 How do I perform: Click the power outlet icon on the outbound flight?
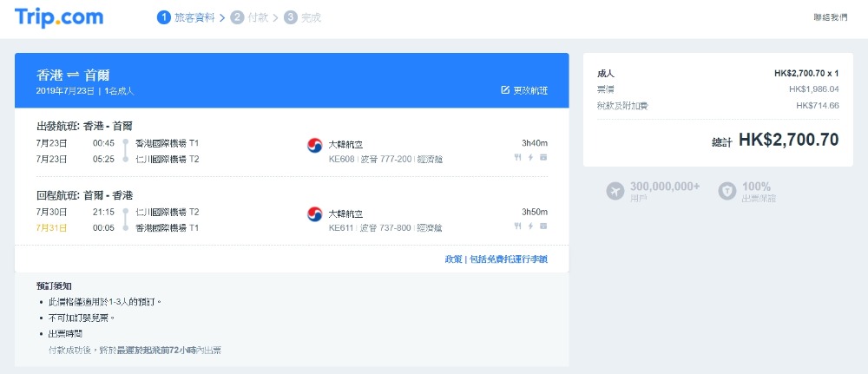pyautogui.click(x=530, y=157)
